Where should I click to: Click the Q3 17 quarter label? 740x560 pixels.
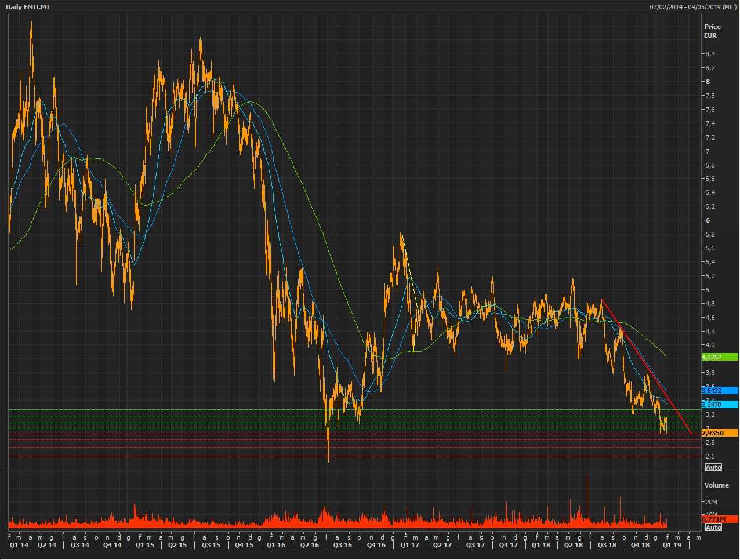[476, 545]
